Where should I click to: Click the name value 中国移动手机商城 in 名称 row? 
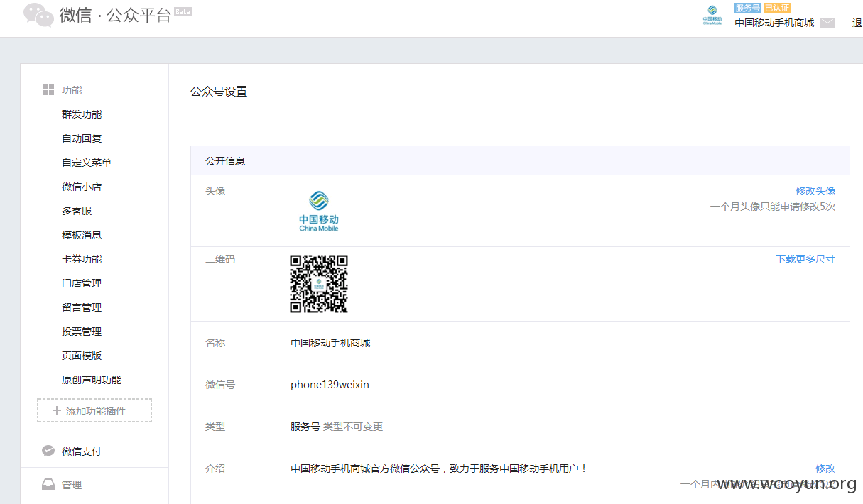click(x=330, y=343)
